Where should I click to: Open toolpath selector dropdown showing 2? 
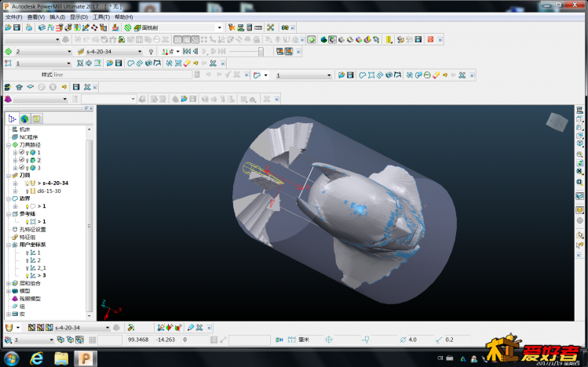click(43, 51)
